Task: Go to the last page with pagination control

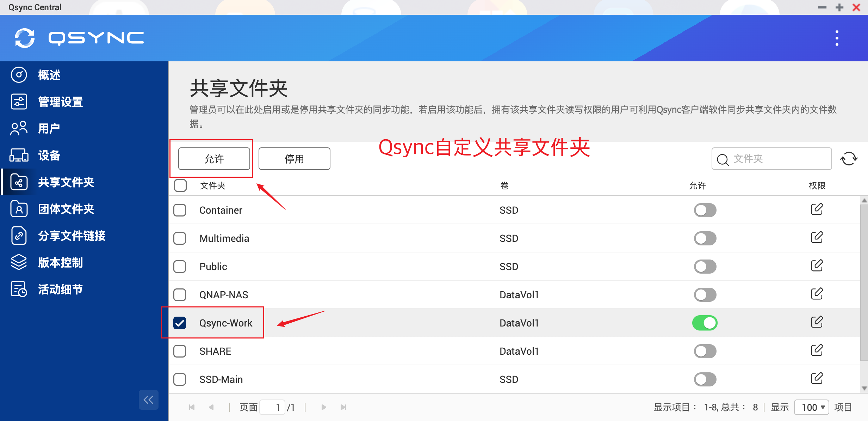Action: (343, 407)
